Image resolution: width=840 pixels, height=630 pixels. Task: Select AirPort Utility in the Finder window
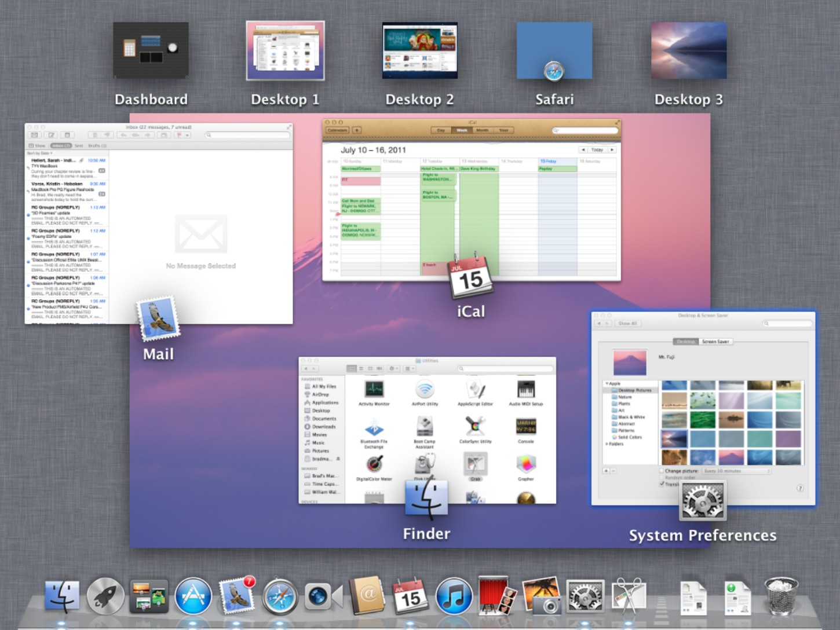pos(425,392)
